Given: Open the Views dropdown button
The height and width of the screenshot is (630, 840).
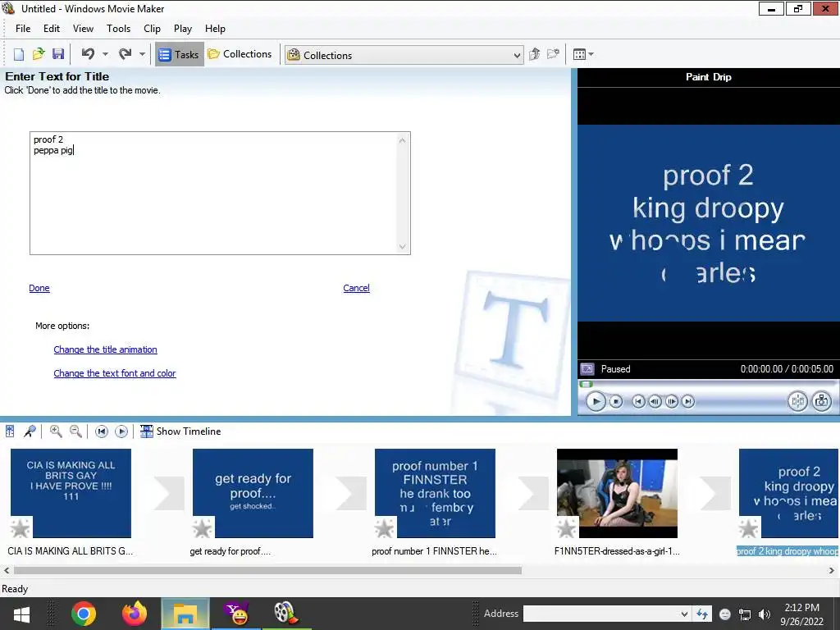Looking at the screenshot, I should (x=583, y=54).
